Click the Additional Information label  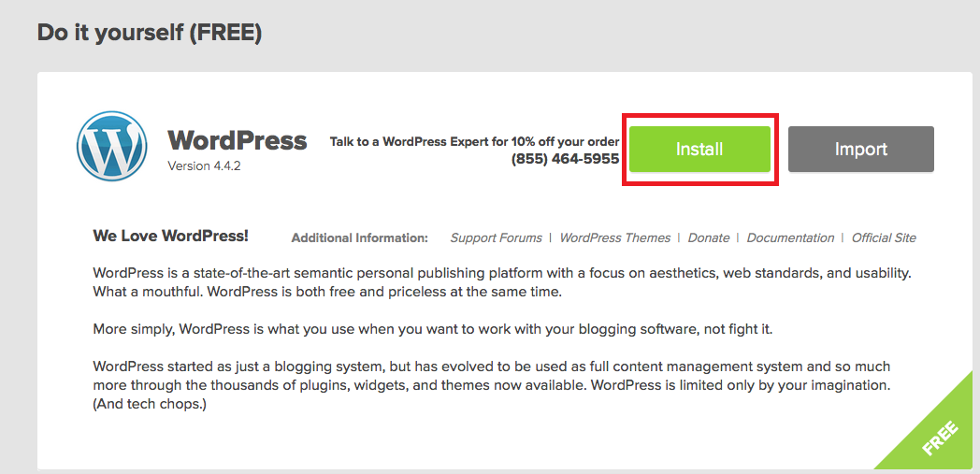click(x=359, y=238)
